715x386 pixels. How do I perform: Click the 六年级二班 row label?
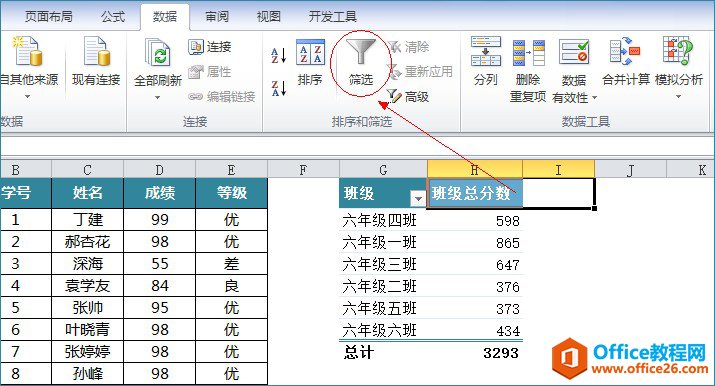click(379, 287)
